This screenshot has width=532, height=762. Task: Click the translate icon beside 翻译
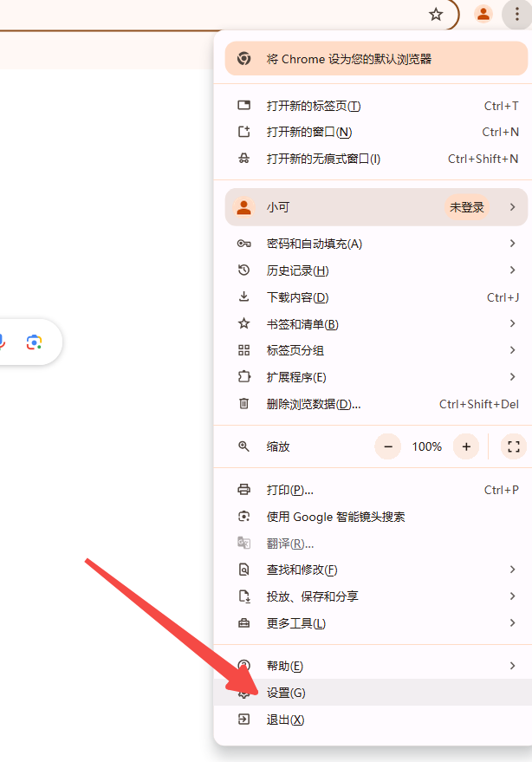(x=243, y=543)
